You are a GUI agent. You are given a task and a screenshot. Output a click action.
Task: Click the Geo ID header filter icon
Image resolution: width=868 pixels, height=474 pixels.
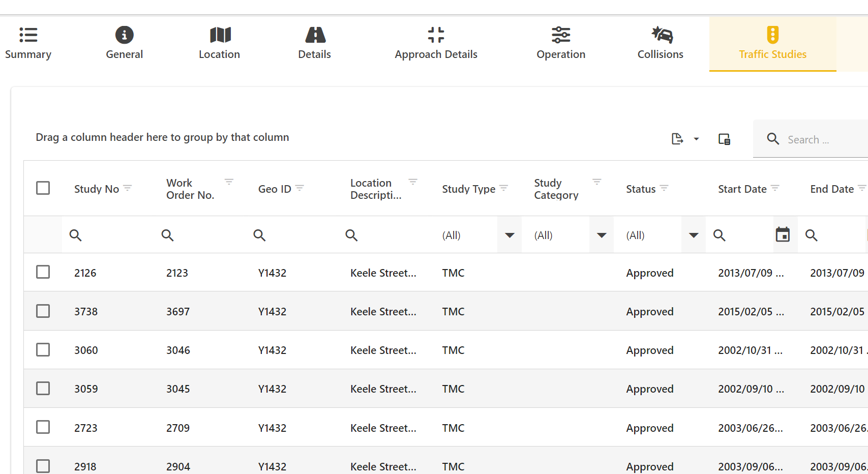pyautogui.click(x=300, y=188)
